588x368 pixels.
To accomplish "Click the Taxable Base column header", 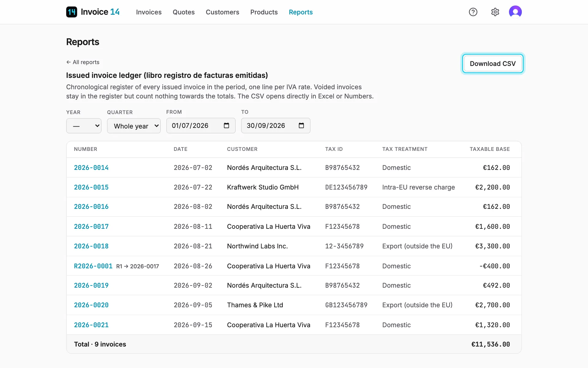I will (490, 149).
